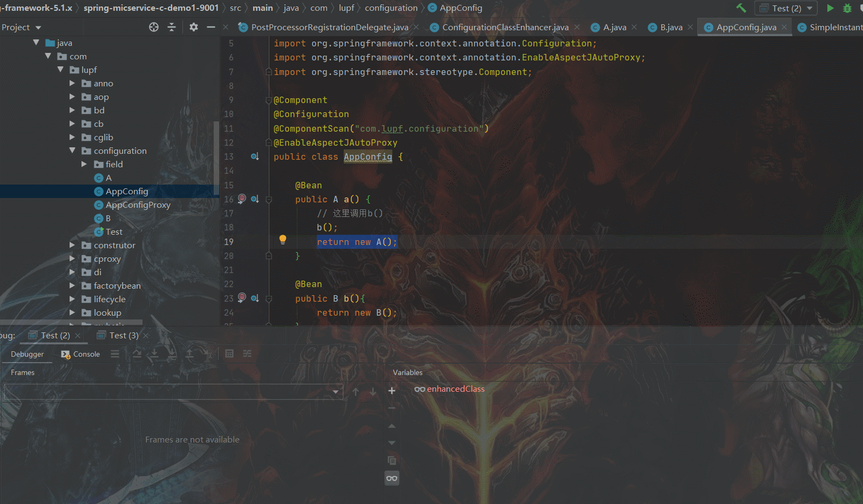
Task: Click the implementation gutter marker on line 13
Action: tap(255, 156)
